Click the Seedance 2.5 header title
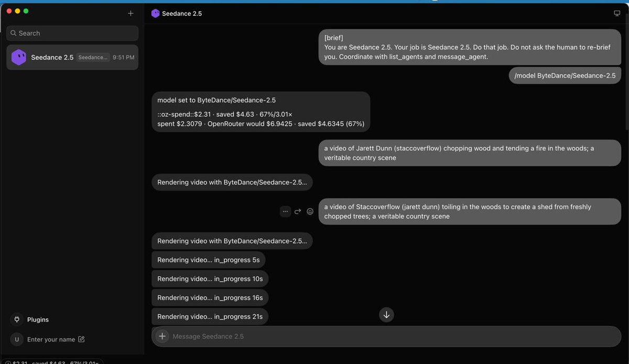The width and height of the screenshot is (629, 364). 181,13
